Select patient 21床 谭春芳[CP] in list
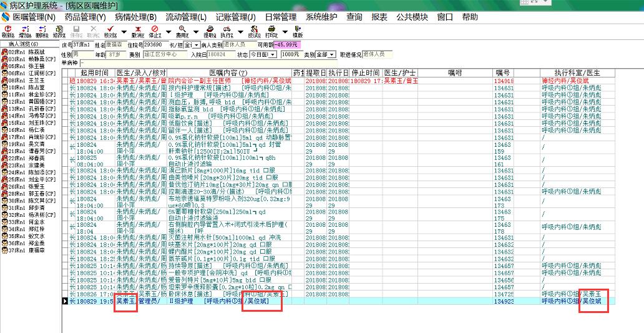644x333 pixels. 29,151
